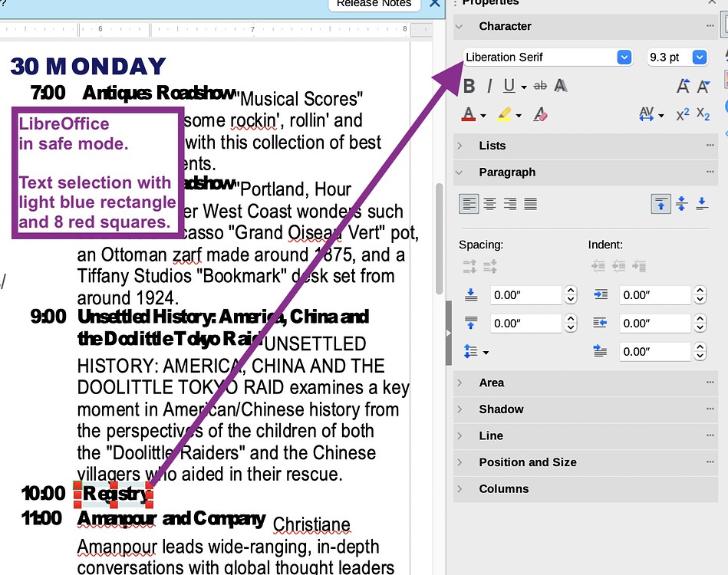This screenshot has height=575, width=728.
Task: Click First Line Indent field
Action: pos(656,352)
